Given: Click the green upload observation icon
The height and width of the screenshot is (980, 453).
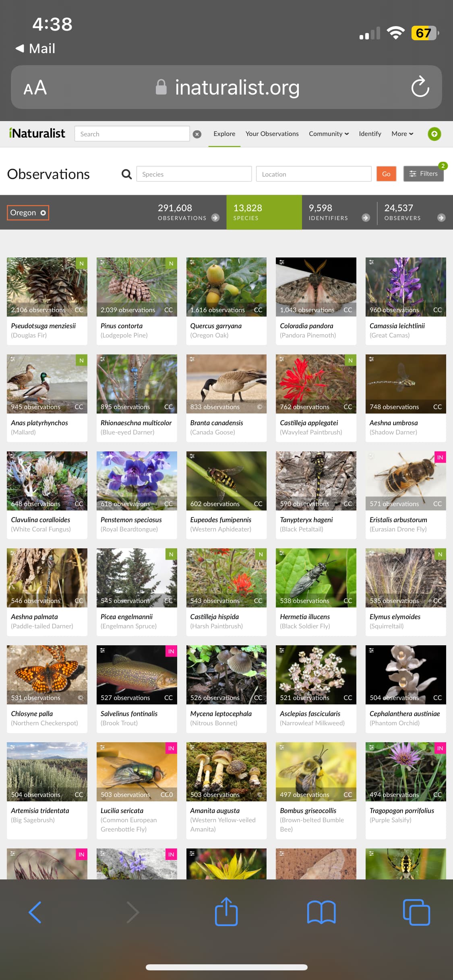Looking at the screenshot, I should [434, 134].
